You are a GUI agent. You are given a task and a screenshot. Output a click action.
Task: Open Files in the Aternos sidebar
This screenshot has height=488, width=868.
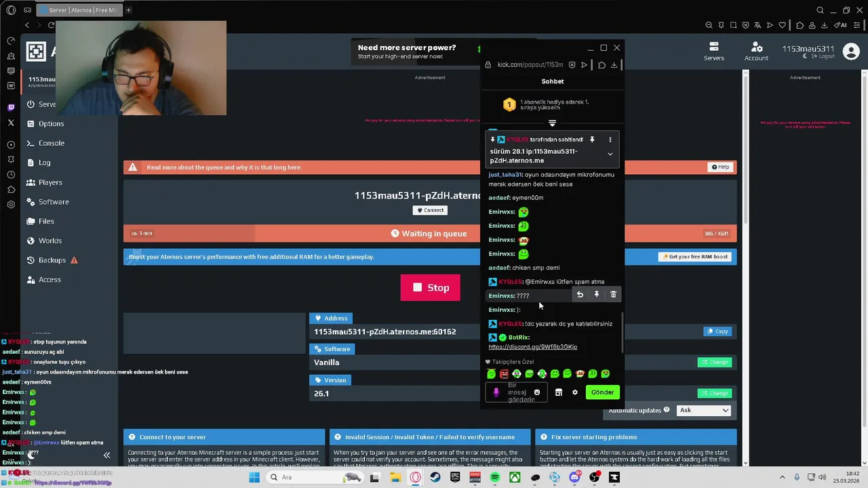41,221
